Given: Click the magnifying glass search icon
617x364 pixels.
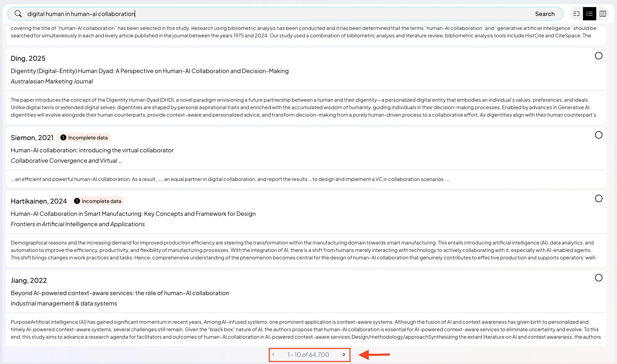Looking at the screenshot, I should coord(18,14).
